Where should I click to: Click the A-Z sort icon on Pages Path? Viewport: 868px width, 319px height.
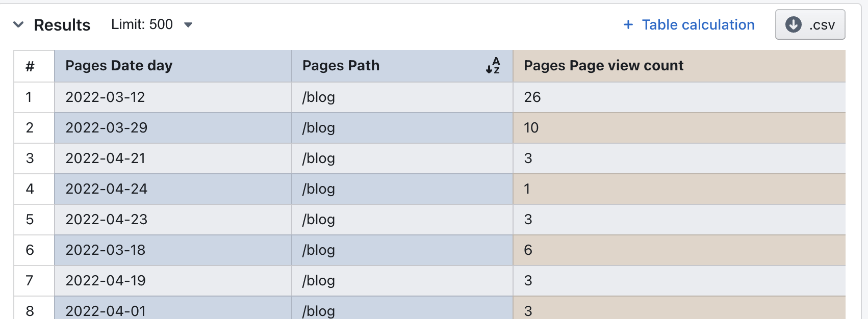coord(493,66)
